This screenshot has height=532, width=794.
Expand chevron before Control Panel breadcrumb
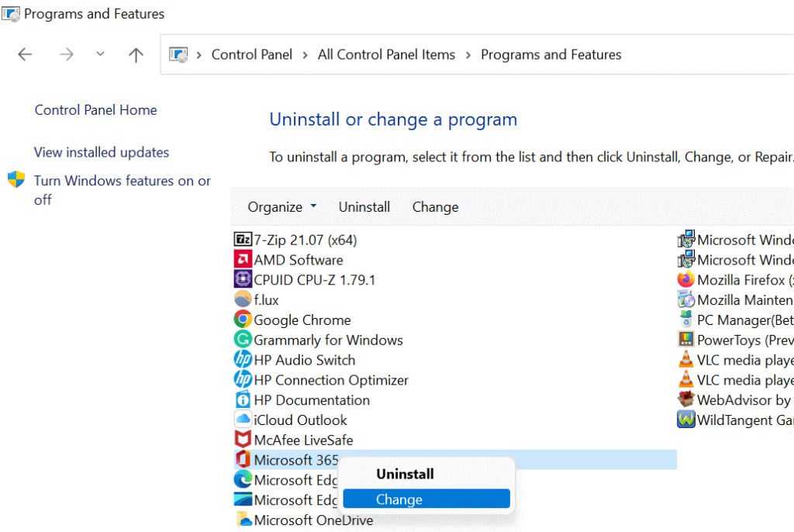point(199,55)
